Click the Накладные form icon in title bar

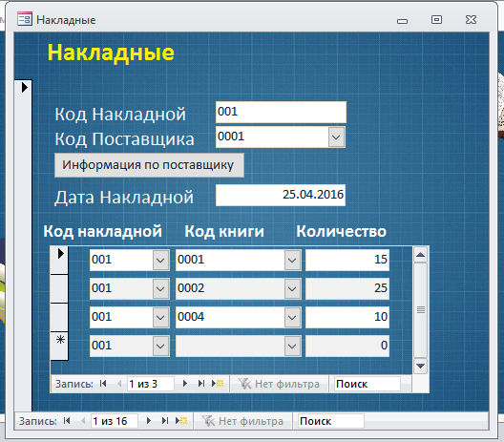point(25,19)
